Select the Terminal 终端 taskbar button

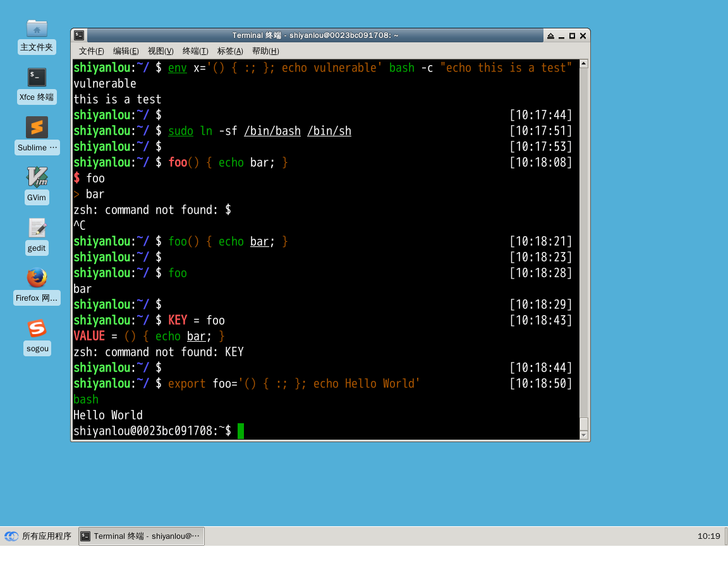point(140,536)
